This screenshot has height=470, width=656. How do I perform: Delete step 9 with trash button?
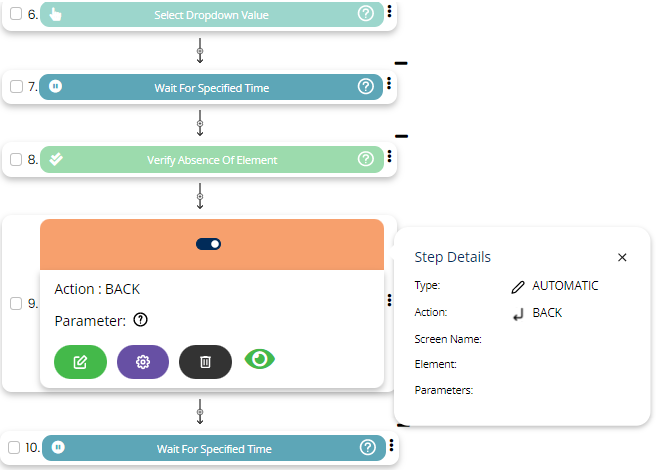point(205,362)
